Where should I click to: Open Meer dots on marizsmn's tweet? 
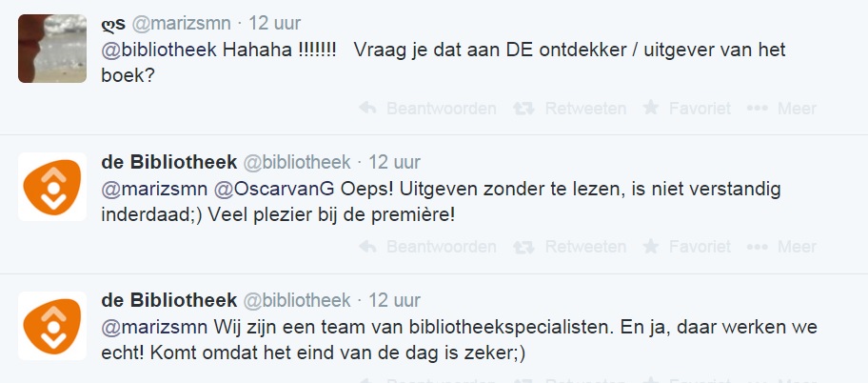click(x=758, y=109)
